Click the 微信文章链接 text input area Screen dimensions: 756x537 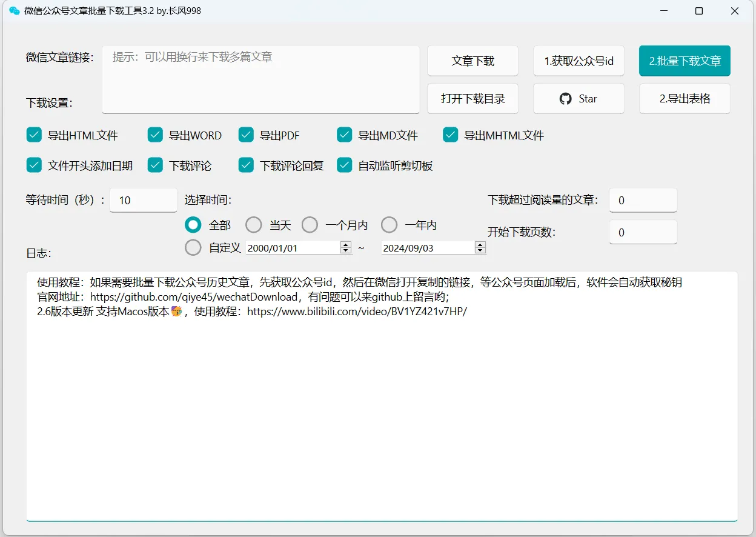click(260, 79)
